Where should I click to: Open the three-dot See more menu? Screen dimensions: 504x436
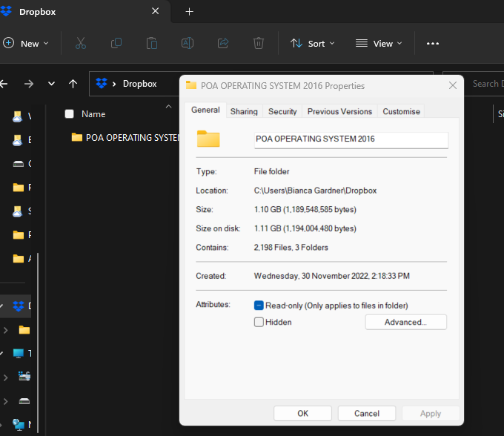(x=433, y=44)
